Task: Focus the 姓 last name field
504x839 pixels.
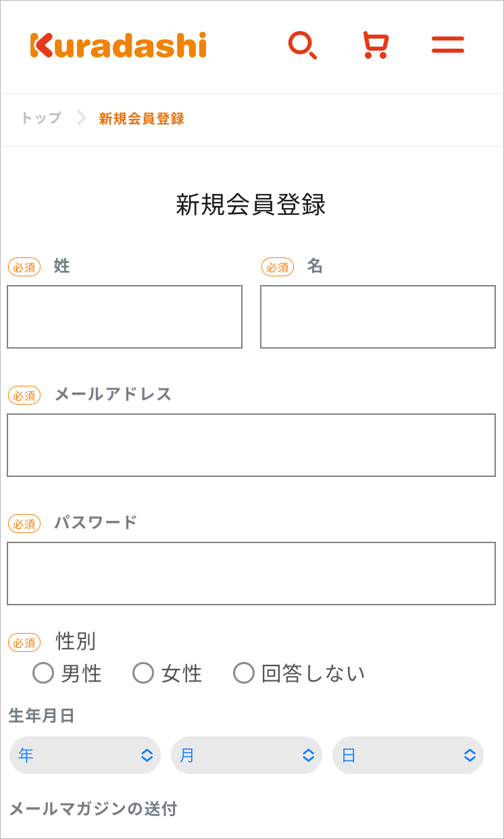Action: pyautogui.click(x=124, y=317)
